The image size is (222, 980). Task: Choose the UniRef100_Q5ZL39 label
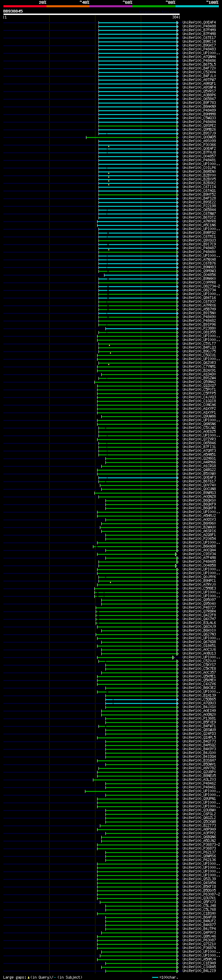(x=199, y=879)
